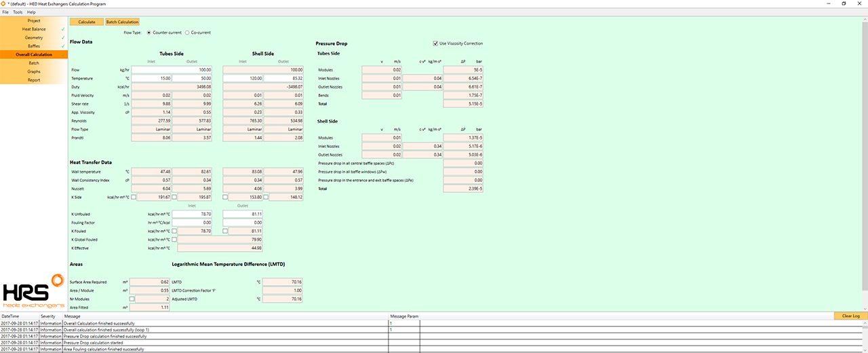The image size is (868, 353).
Task: Click shell side pressure drop Total 2.39E-5
Action: pos(463,189)
